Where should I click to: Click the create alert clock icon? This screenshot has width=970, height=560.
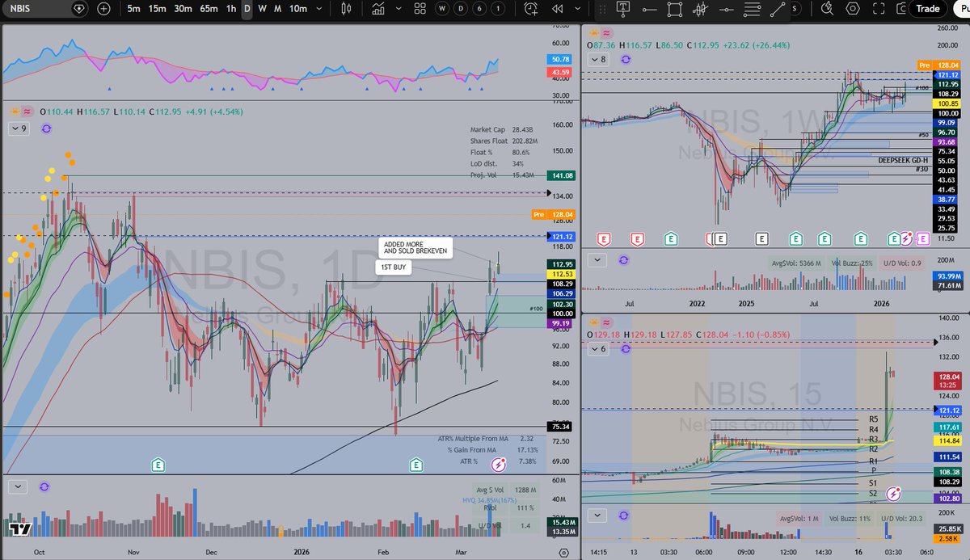pos(530,9)
